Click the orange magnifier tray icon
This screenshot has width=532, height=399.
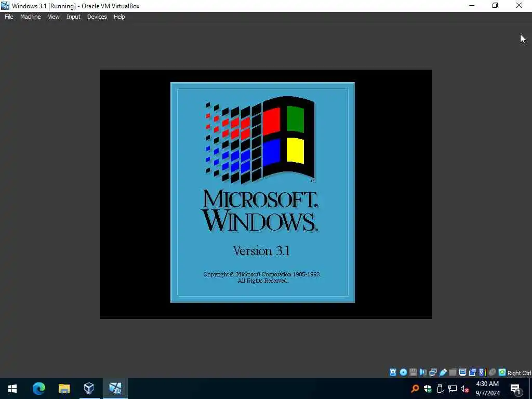415,389
